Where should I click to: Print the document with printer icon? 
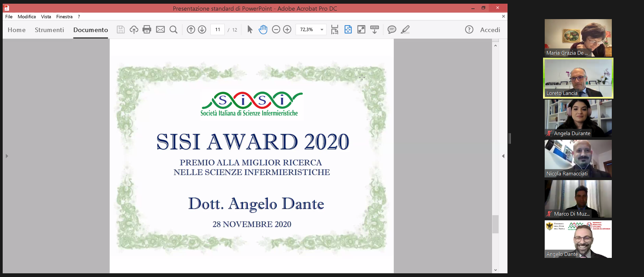point(147,30)
